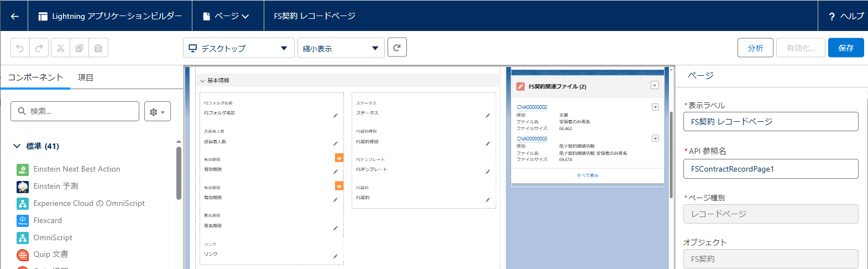
Task: Click the 分析 button
Action: click(755, 48)
